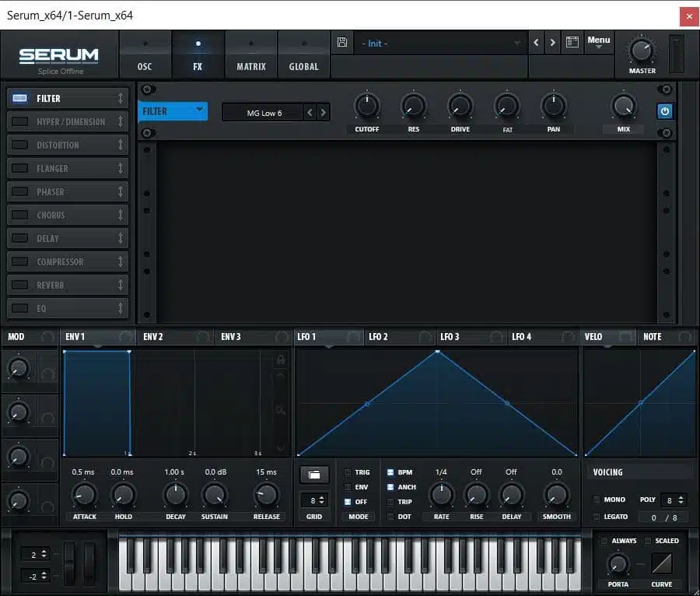Screen dimensions: 700x596
Task: Check the SCALED portamento box
Action: [x=647, y=541]
